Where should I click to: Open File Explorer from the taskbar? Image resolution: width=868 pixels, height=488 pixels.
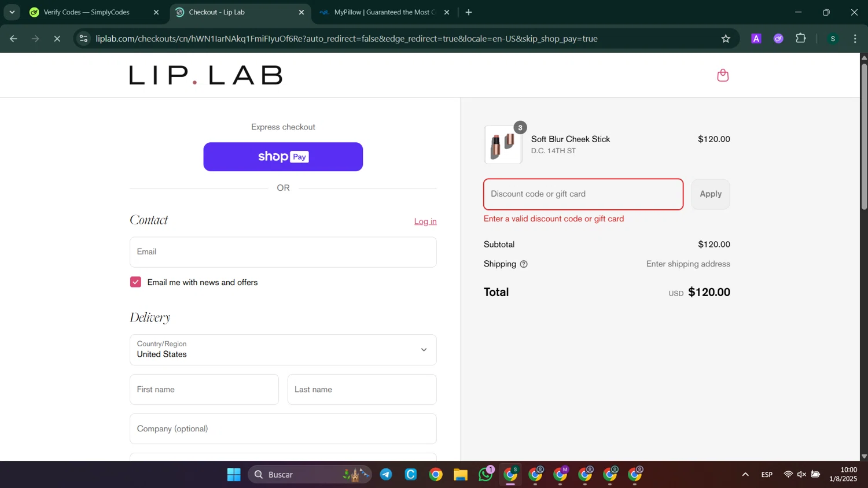[x=461, y=475]
